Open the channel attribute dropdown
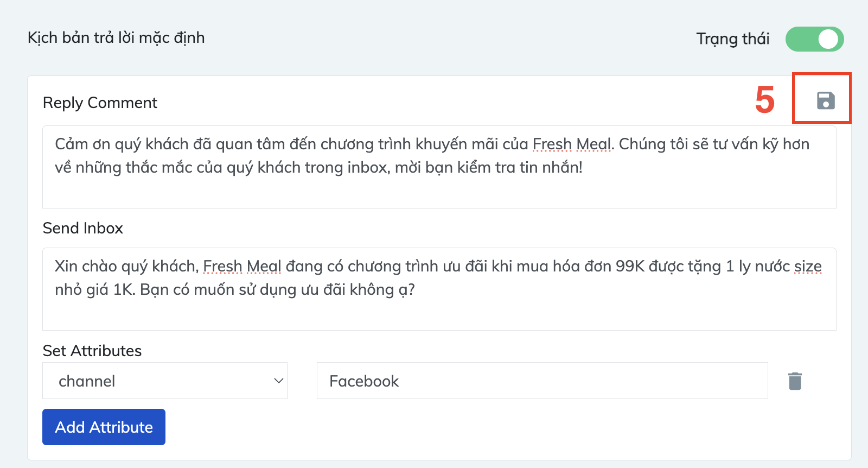This screenshot has width=868, height=468. 164,381
